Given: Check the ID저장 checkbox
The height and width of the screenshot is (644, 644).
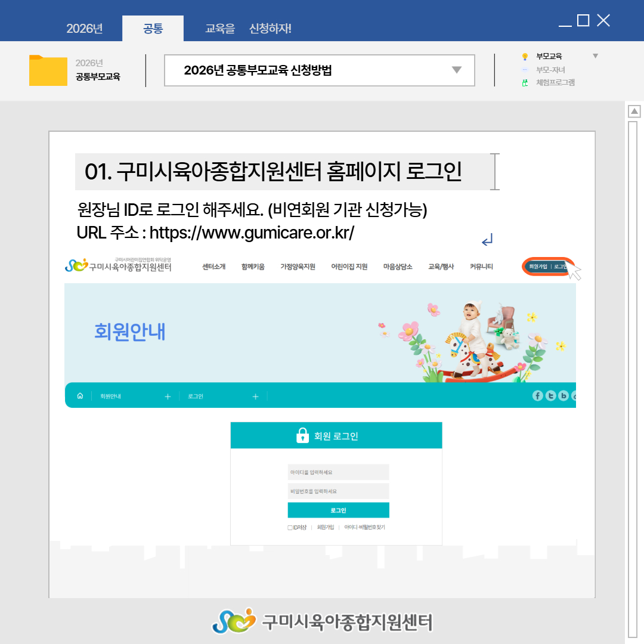Looking at the screenshot, I should [x=290, y=528].
